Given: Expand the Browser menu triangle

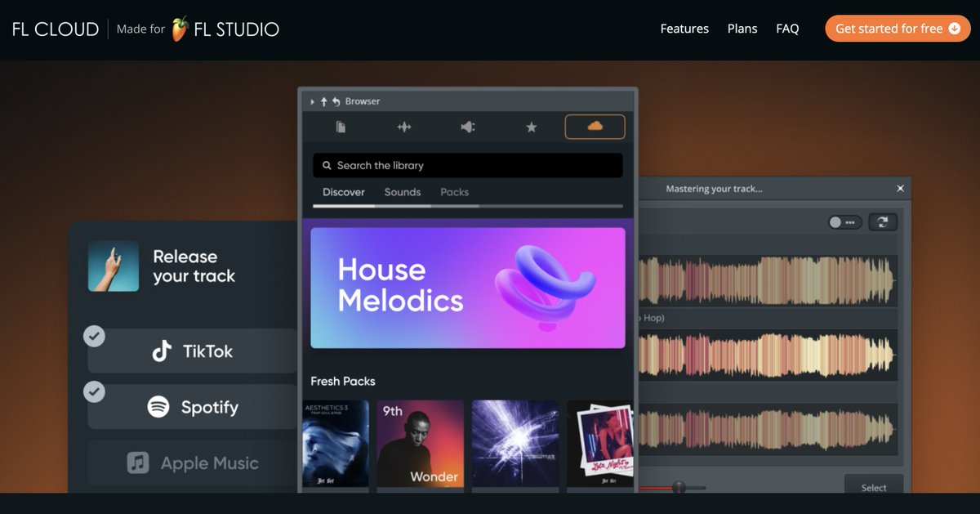Looking at the screenshot, I should [312, 101].
